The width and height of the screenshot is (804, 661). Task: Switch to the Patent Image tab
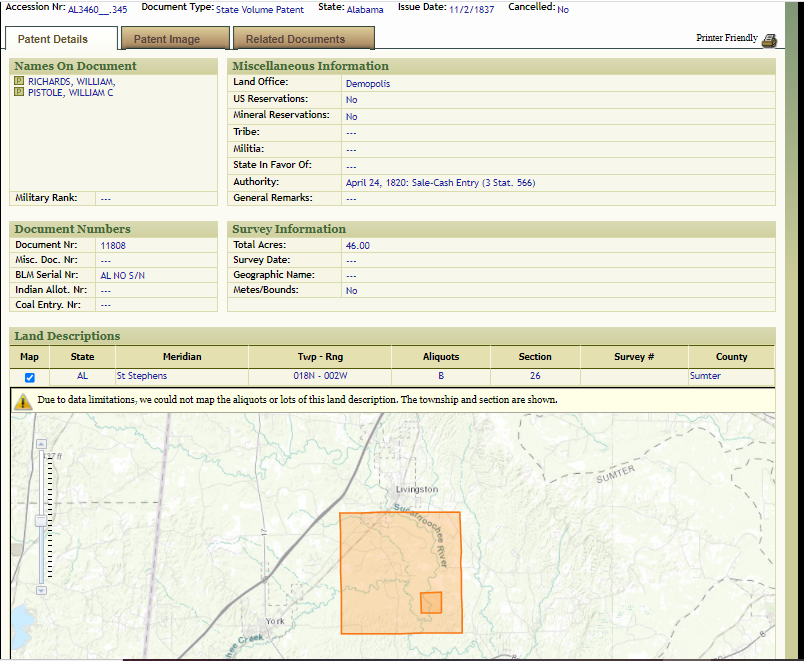click(167, 39)
